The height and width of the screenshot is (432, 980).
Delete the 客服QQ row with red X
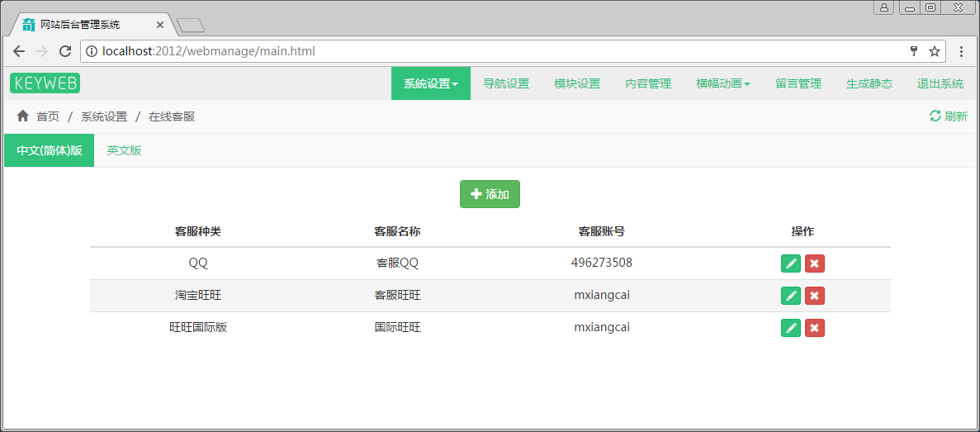814,263
